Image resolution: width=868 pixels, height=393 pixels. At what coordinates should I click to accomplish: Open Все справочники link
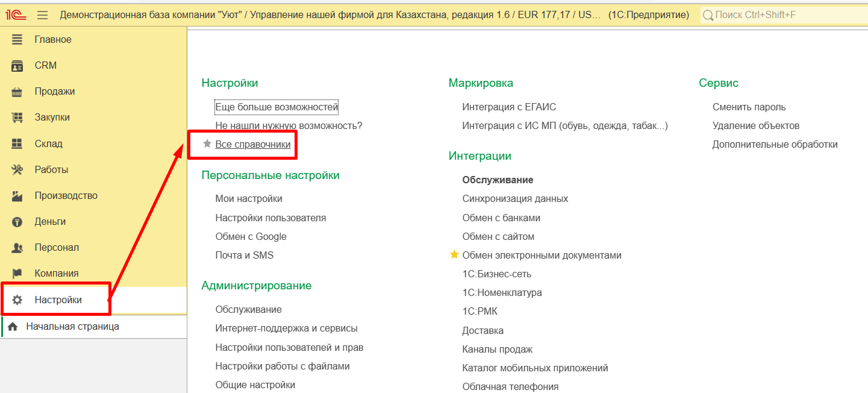coord(253,145)
